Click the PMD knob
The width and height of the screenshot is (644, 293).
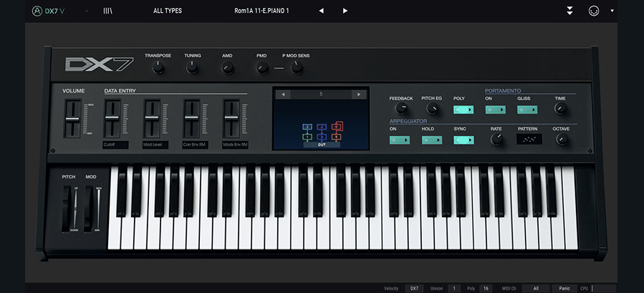point(262,67)
